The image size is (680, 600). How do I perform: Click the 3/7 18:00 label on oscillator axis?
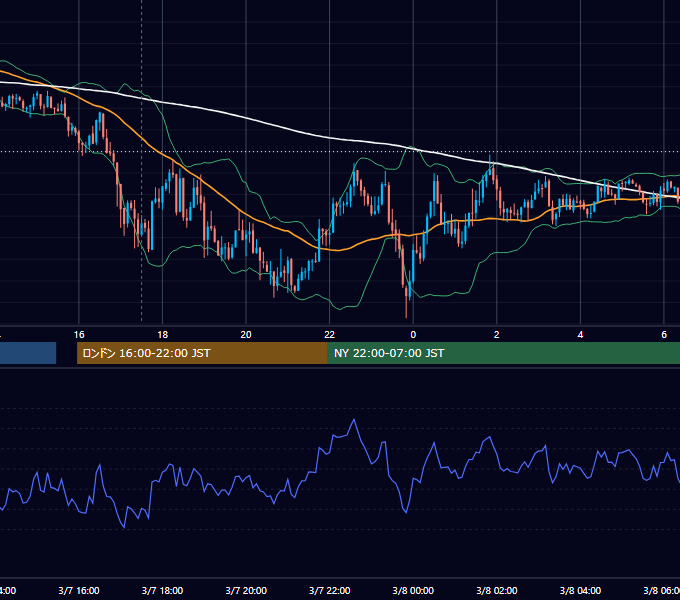click(162, 590)
